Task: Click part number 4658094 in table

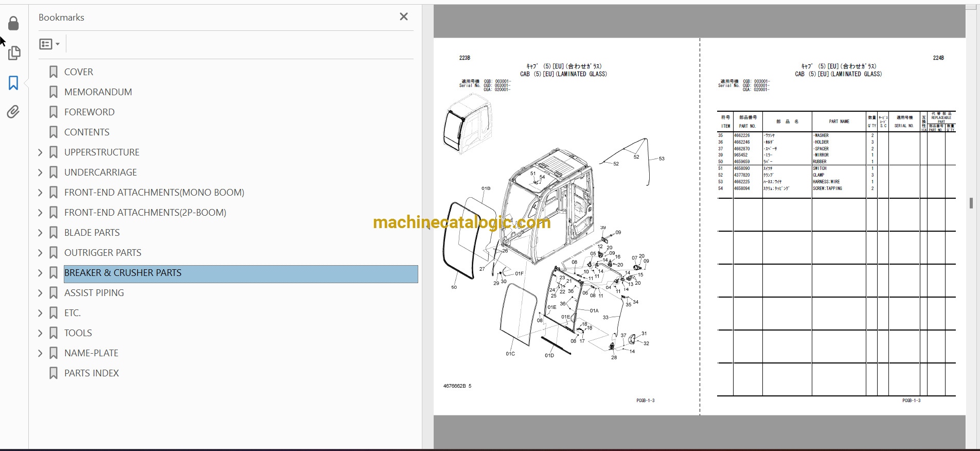Action: pos(742,188)
